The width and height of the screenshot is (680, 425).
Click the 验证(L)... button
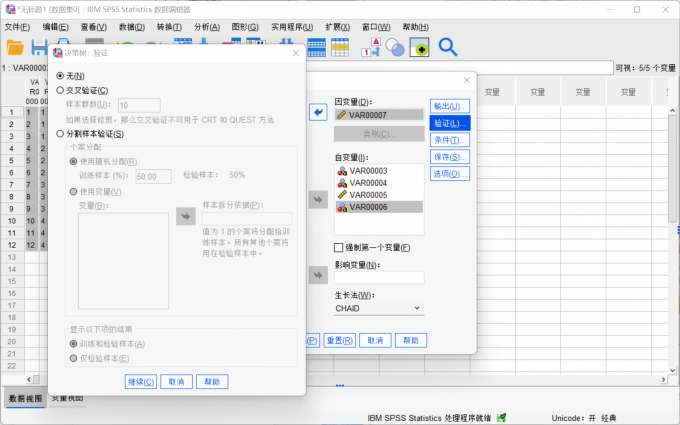450,123
